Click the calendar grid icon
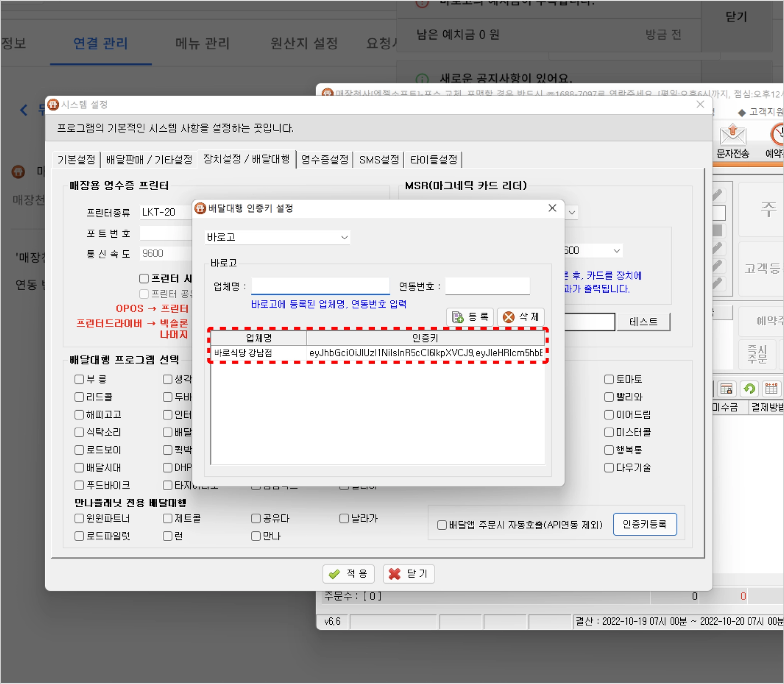The image size is (784, 684). [x=771, y=389]
